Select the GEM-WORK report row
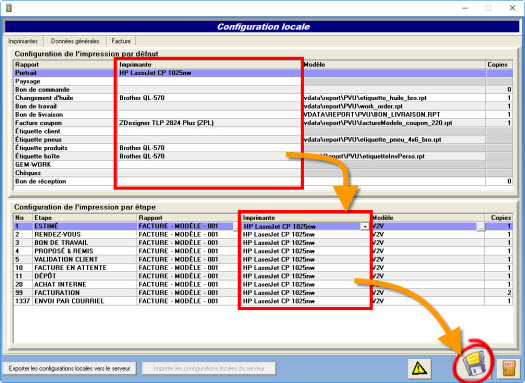Image resolution: width=525 pixels, height=383 pixels. (263, 164)
